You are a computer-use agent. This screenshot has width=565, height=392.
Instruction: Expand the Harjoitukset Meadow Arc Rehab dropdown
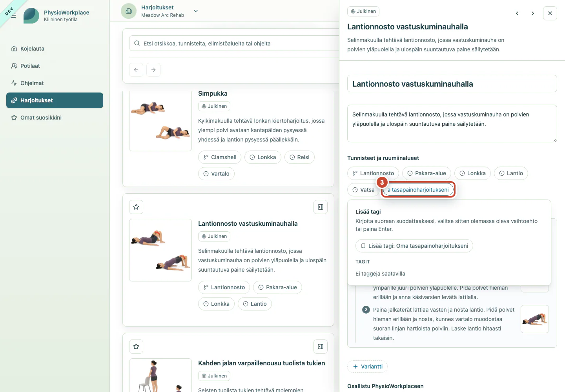(x=196, y=11)
